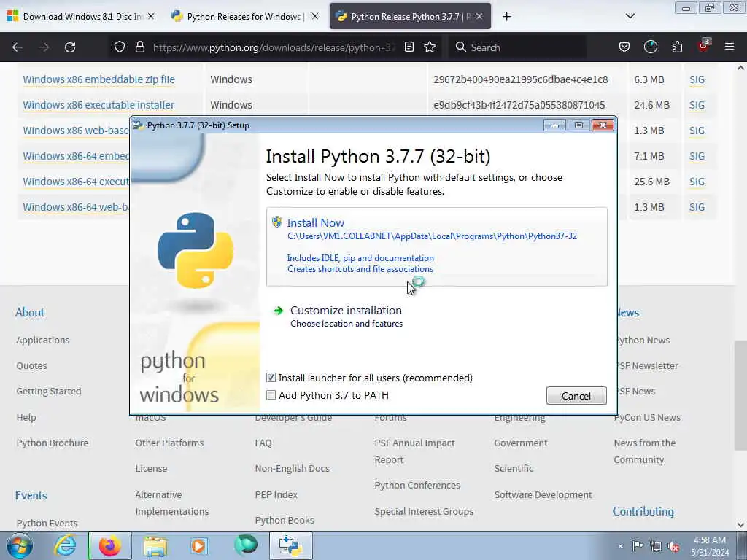Open Windows Explorer folder icon in taskbar
This screenshot has height=560, width=747.
(155, 545)
